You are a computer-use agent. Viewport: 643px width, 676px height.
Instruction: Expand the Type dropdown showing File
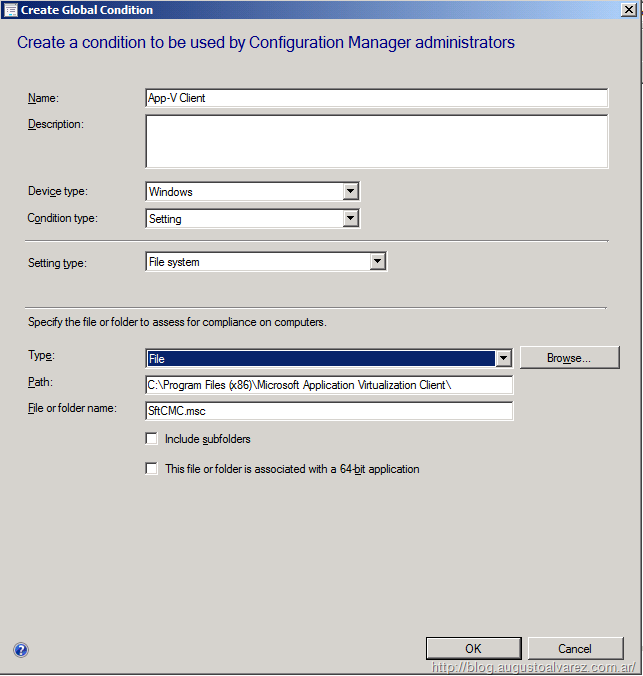click(x=504, y=358)
